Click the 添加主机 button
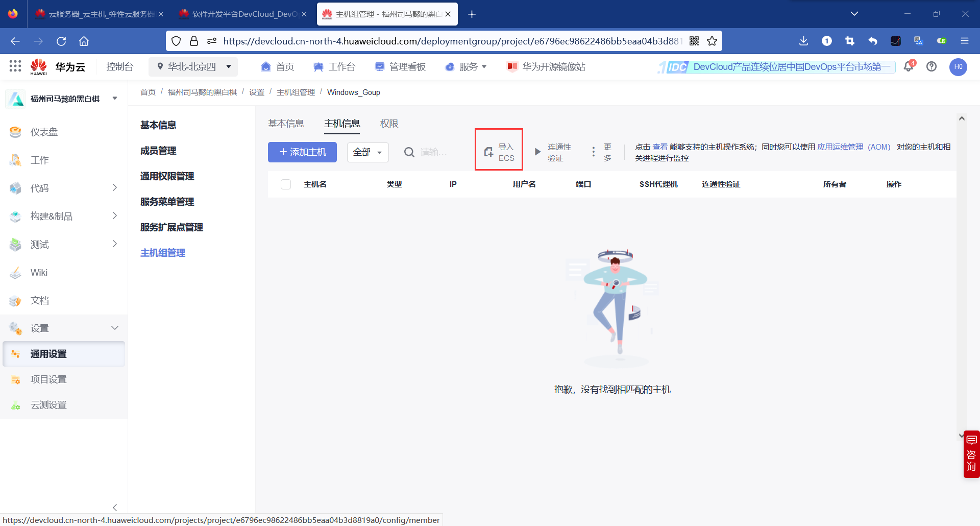Viewport: 980px width, 526px height. click(302, 152)
